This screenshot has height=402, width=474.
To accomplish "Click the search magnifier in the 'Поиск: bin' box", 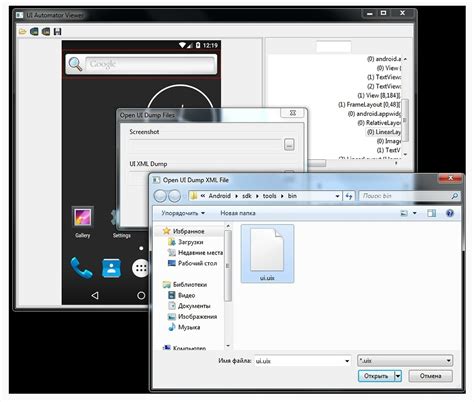I will pos(454,196).
